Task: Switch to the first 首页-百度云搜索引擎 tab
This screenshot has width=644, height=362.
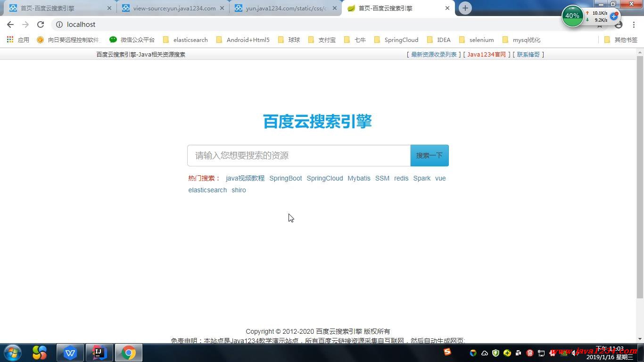Action: coord(60,8)
